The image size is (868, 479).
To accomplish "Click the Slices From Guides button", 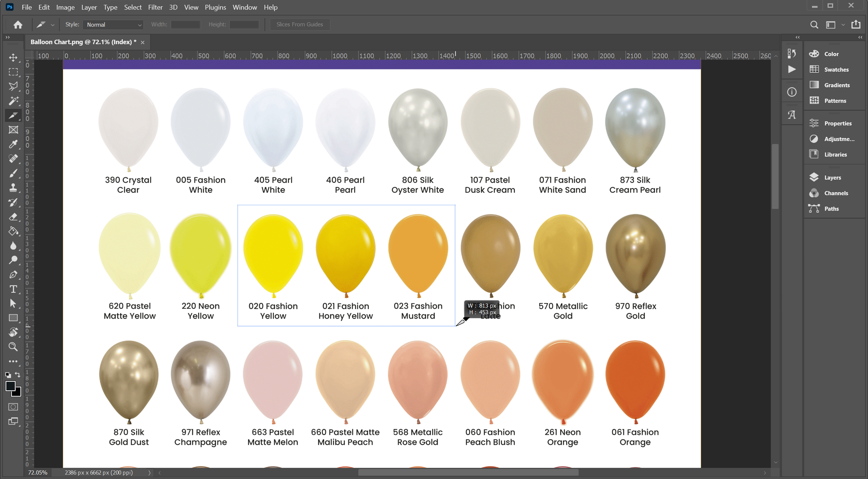I will [299, 24].
